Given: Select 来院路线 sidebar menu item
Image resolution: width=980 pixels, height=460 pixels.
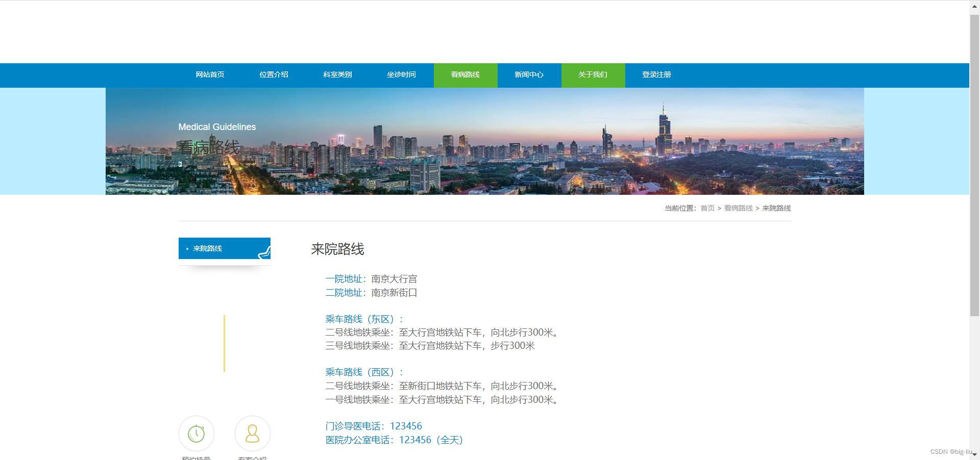Looking at the screenshot, I should click(x=225, y=248).
